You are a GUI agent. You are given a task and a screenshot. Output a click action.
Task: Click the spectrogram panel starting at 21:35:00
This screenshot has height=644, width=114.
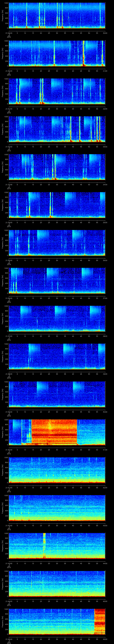[57, 243]
